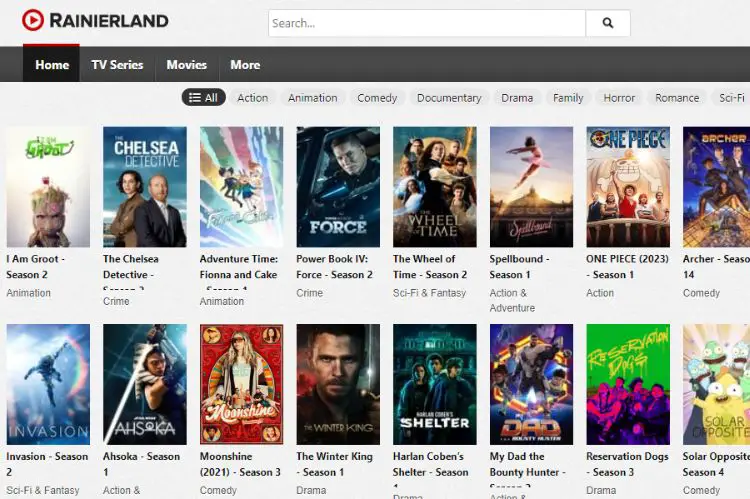Filter by Comedy genre
The height and width of the screenshot is (499, 750).
pyautogui.click(x=377, y=98)
